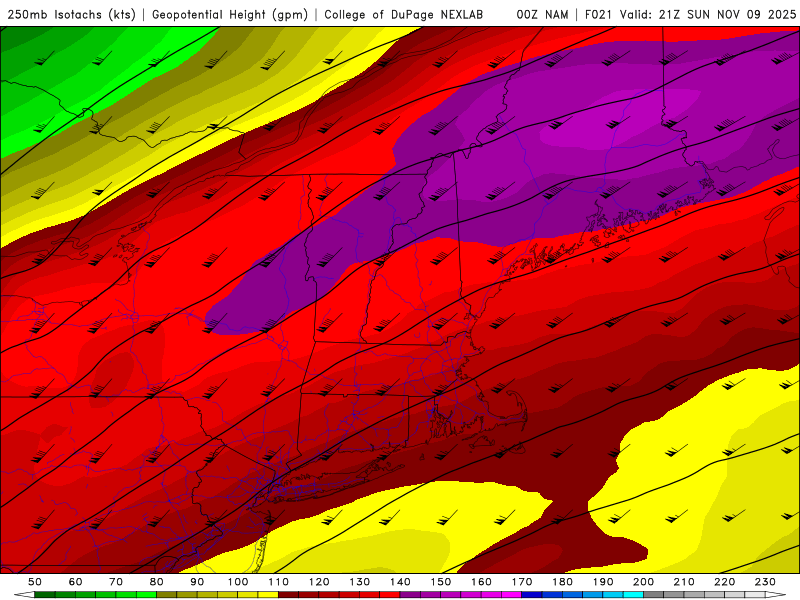Click the 150 label on the color scale
Viewport: 800px width, 600px height.
coord(441,582)
